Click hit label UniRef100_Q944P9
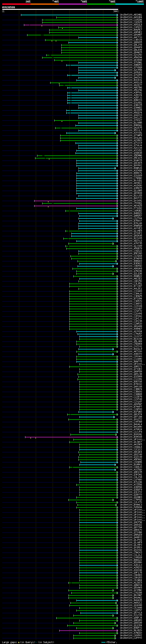This screenshot has height=644, width=146. coord(131,48)
